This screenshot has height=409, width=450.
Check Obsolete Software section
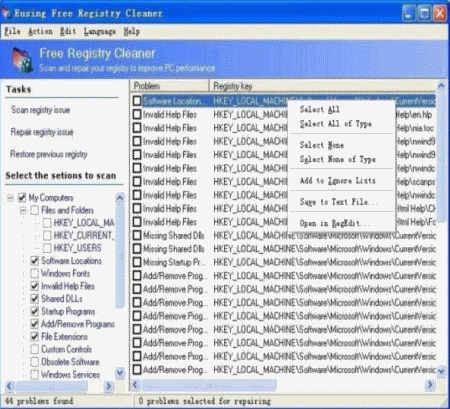pos(34,362)
